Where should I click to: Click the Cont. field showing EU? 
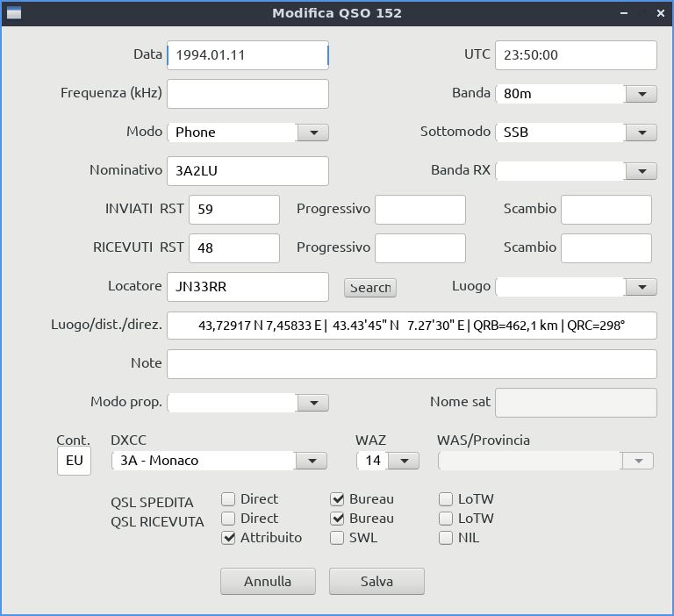[74, 461]
